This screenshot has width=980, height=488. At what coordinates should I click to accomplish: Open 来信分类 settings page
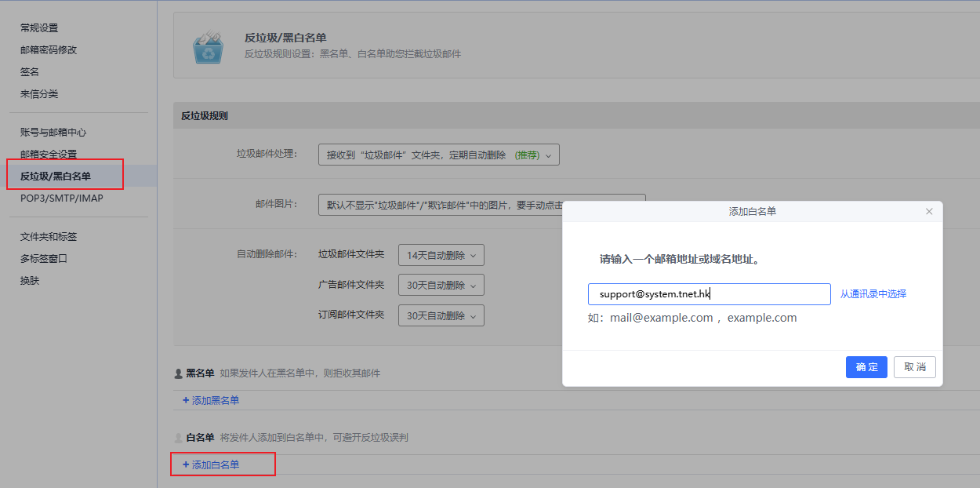tap(39, 94)
